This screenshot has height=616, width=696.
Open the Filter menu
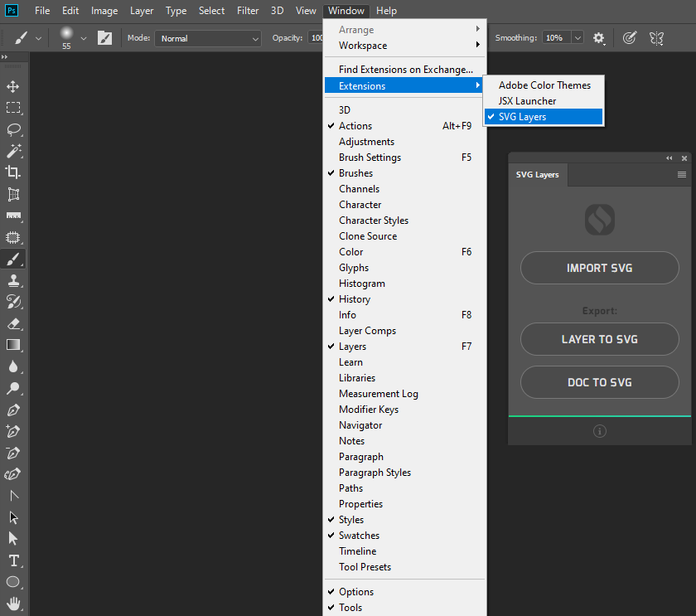[x=248, y=11]
